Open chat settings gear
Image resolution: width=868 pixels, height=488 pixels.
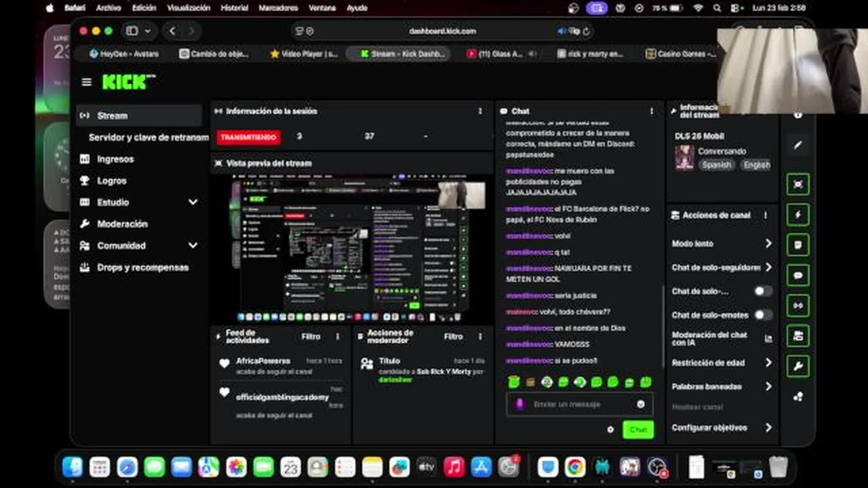[610, 430]
